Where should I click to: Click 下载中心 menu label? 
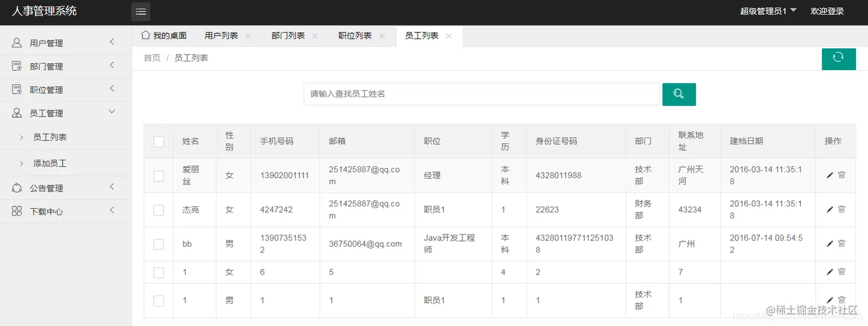(x=46, y=212)
